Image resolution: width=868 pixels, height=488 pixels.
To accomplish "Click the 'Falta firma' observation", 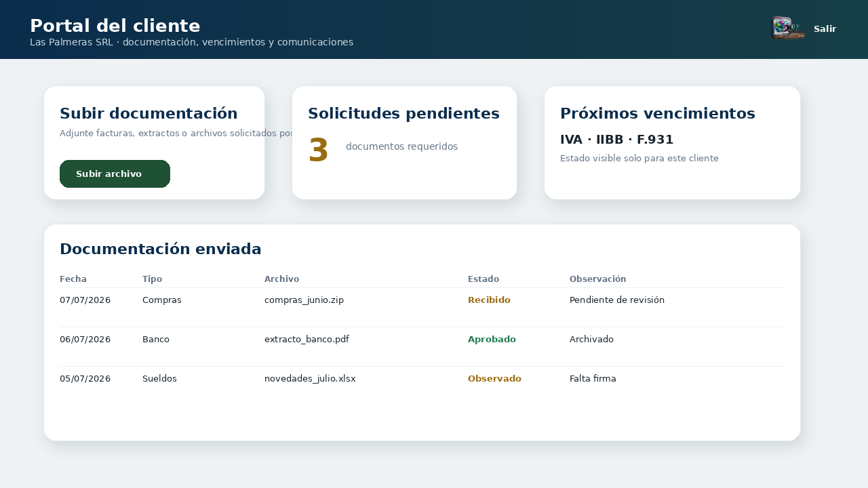I will (x=593, y=379).
